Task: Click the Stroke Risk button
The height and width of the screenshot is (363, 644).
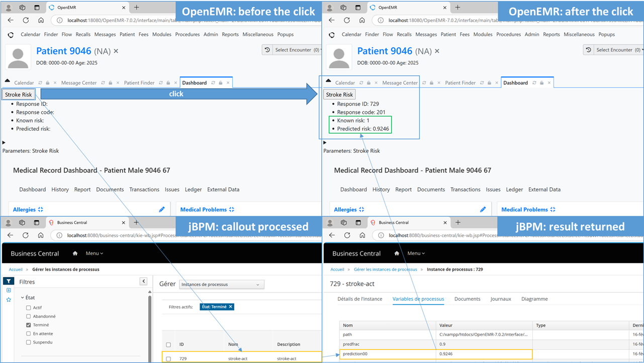Action: tap(18, 94)
